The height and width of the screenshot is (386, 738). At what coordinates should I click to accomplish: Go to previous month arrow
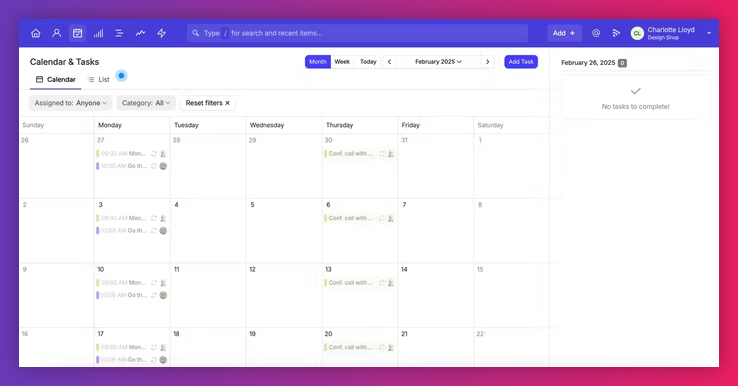[389, 62]
